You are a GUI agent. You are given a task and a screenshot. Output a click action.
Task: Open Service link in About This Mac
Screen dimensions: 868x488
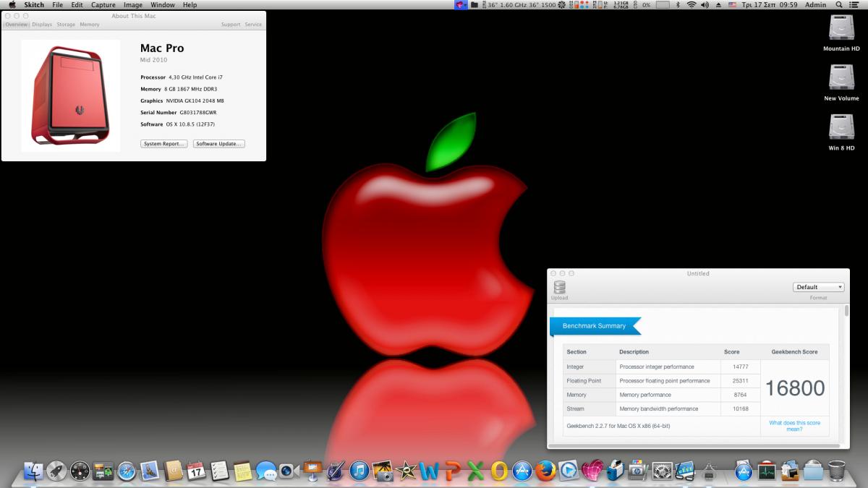253,25
